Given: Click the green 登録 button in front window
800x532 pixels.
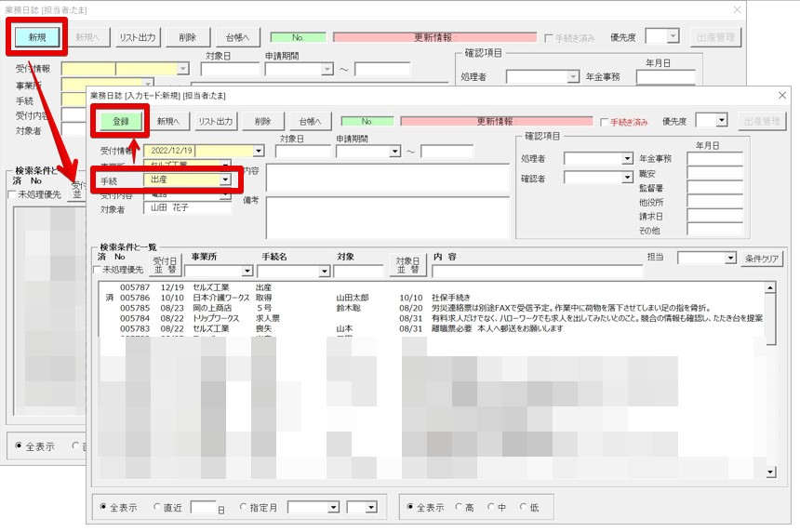Looking at the screenshot, I should [x=120, y=122].
